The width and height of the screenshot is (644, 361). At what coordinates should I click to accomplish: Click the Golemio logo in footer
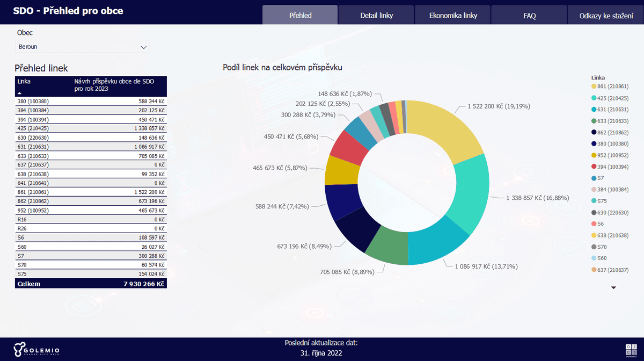pyautogui.click(x=37, y=350)
